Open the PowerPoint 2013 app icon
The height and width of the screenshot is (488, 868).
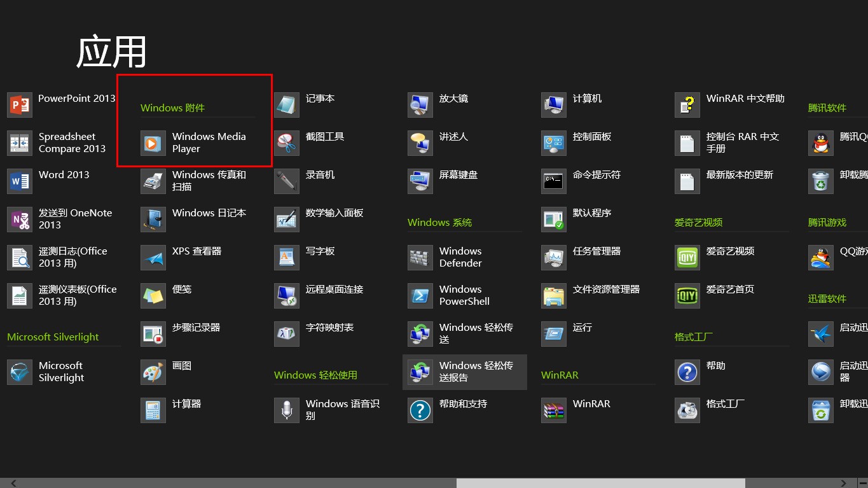pos(20,105)
